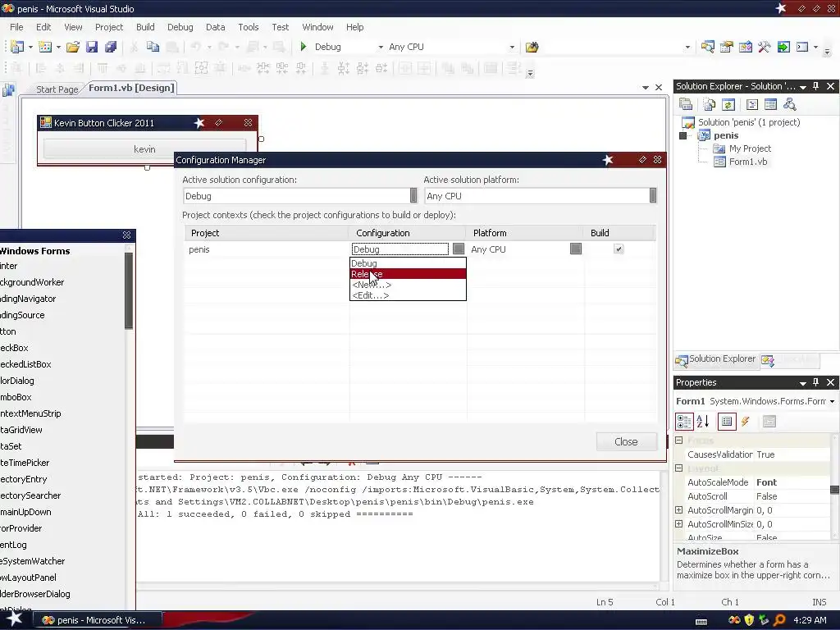The height and width of the screenshot is (630, 840).
Task: Switch to the Form1.vb [Design] tab
Action: tap(131, 88)
